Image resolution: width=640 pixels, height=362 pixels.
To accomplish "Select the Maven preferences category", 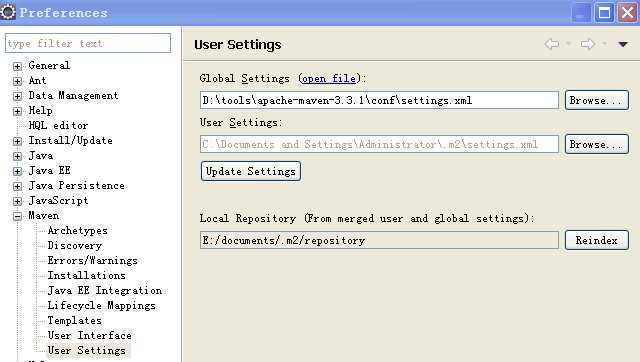I will pyautogui.click(x=43, y=215).
